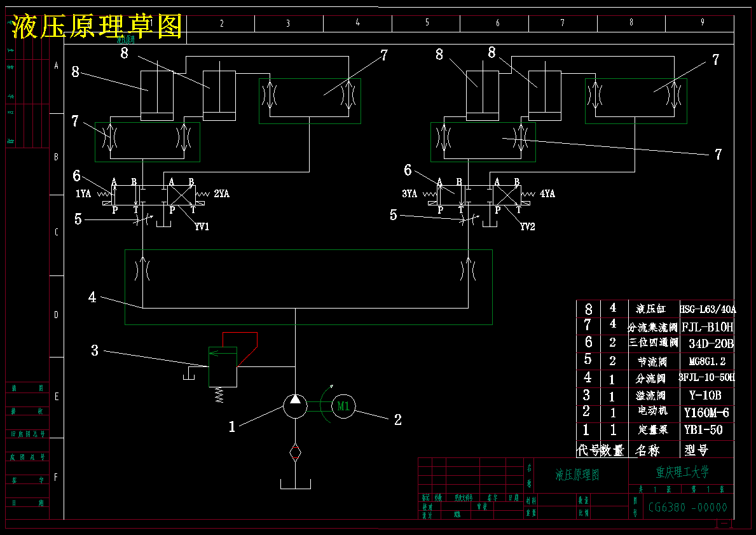Viewport: 756px width, 535px height.
Task: Click the part name 三位四通阀 in the table
Action: [653, 343]
